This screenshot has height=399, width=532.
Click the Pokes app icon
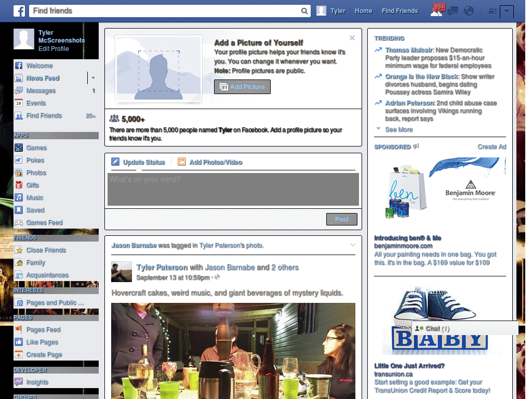click(19, 160)
